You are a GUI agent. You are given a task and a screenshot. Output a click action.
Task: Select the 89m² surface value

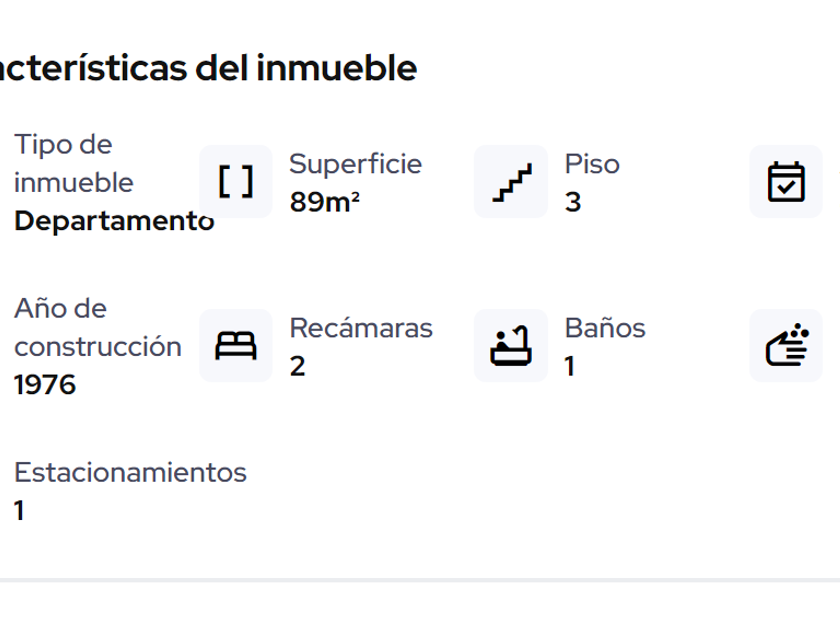(x=324, y=202)
